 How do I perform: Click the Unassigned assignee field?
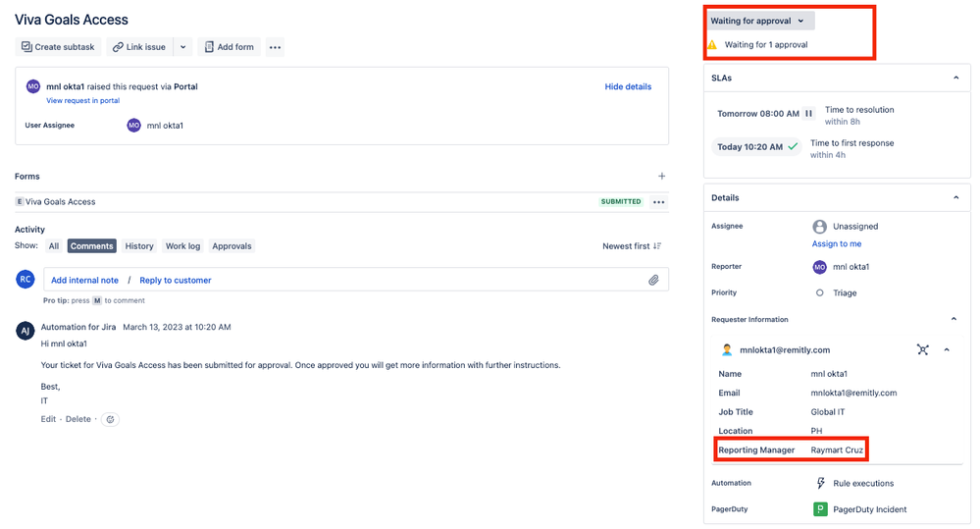[x=845, y=227]
